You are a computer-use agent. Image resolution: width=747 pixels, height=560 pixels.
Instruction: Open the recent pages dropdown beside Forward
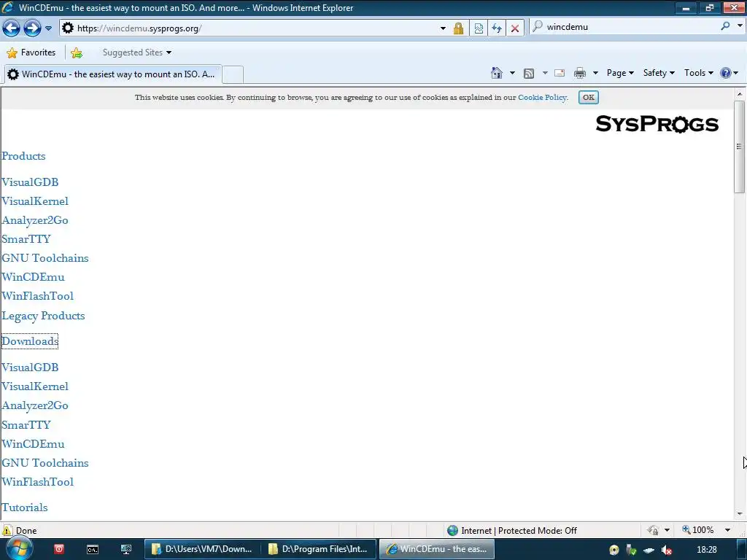48,28
